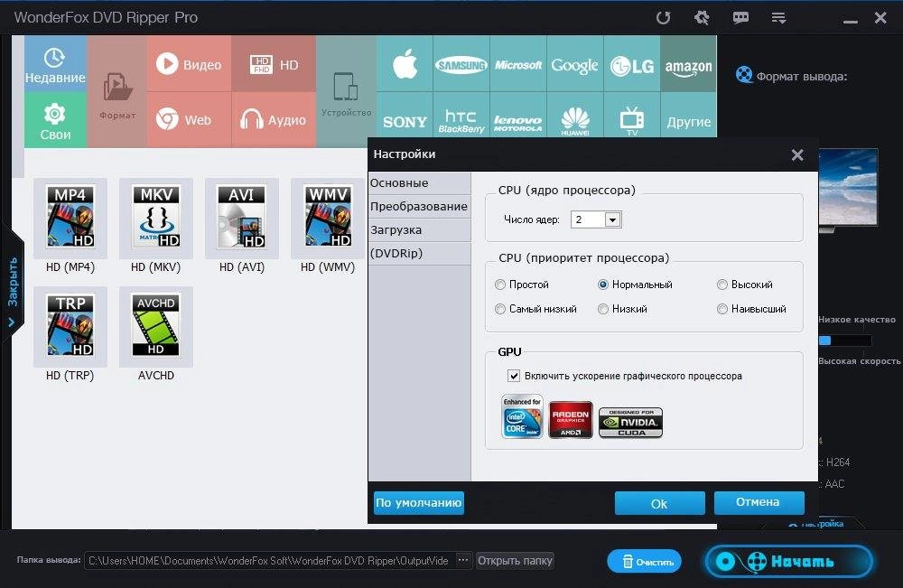The height and width of the screenshot is (588, 903).
Task: Select Наивысший CPU priority
Action: (x=751, y=309)
